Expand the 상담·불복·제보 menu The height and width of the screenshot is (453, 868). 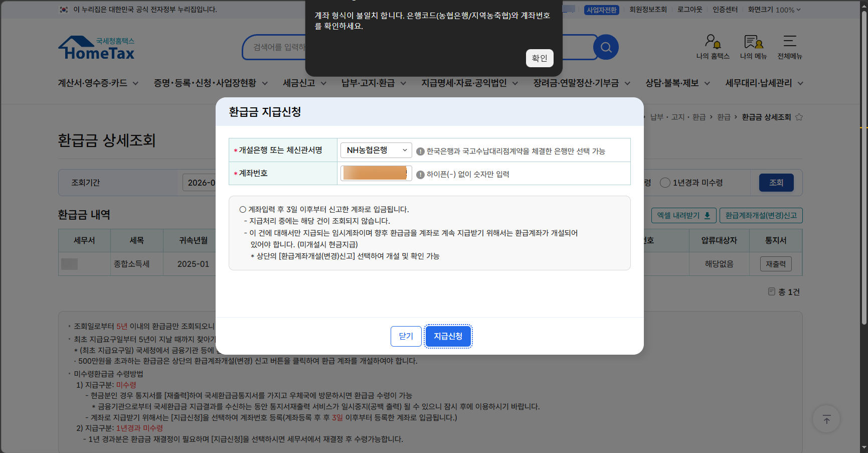tap(678, 83)
